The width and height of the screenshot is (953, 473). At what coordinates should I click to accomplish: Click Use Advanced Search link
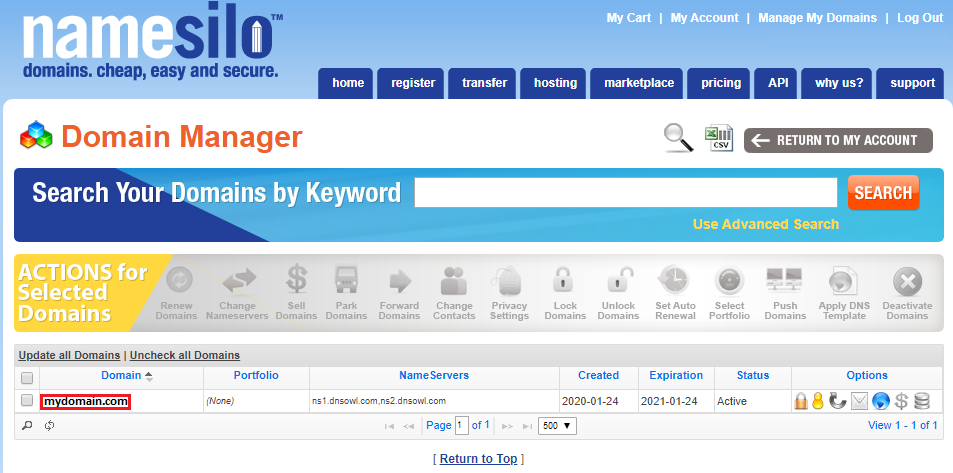766,224
